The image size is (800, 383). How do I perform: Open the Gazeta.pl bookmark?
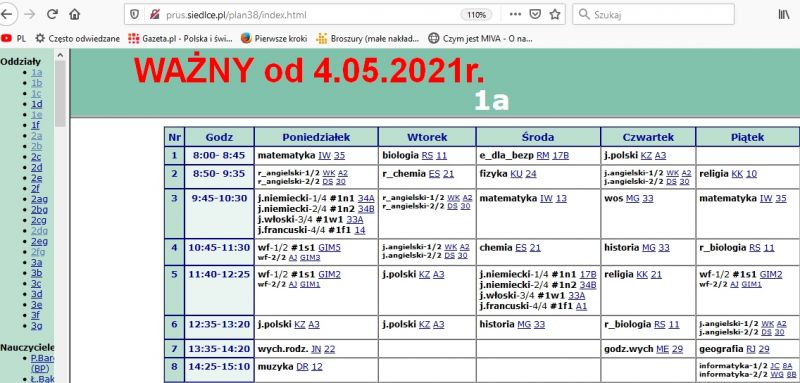[x=180, y=38]
